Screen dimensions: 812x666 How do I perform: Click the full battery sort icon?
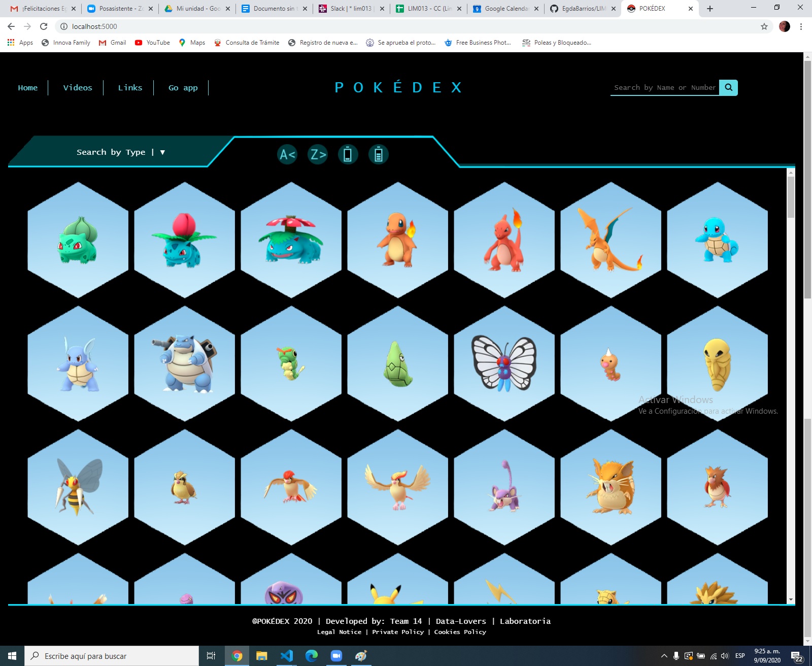click(379, 154)
